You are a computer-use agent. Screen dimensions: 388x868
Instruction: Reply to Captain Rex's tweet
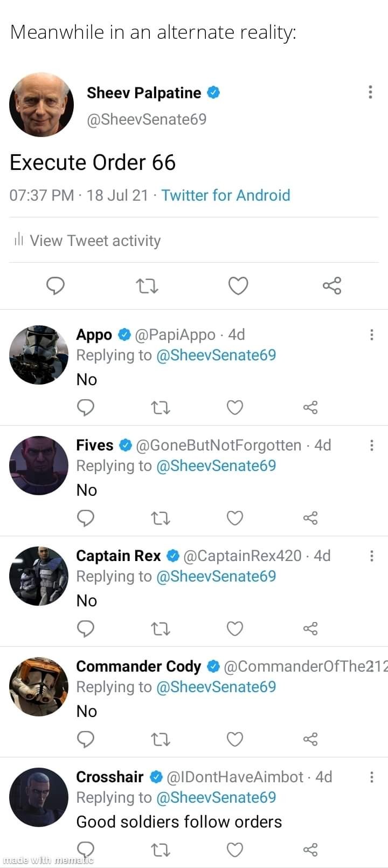(86, 628)
